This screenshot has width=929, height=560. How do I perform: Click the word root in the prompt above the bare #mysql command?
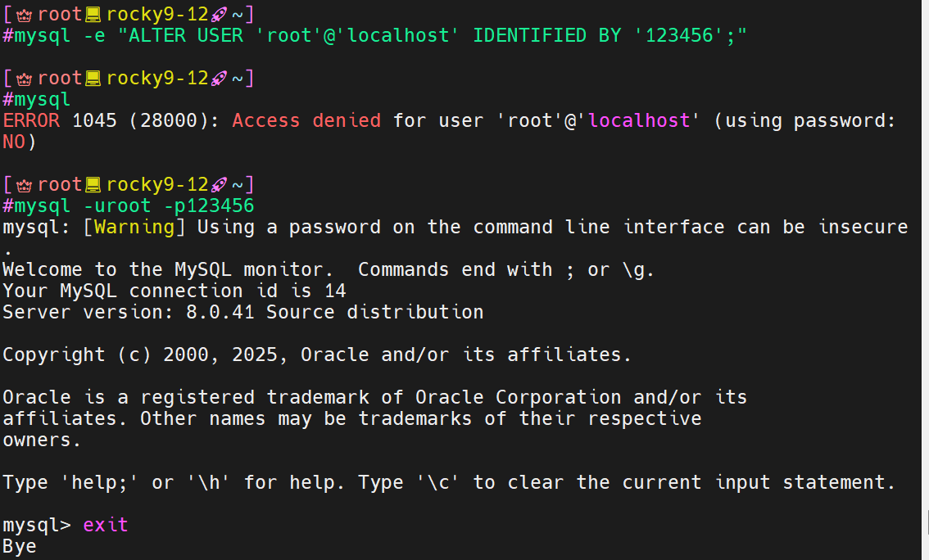[x=60, y=78]
